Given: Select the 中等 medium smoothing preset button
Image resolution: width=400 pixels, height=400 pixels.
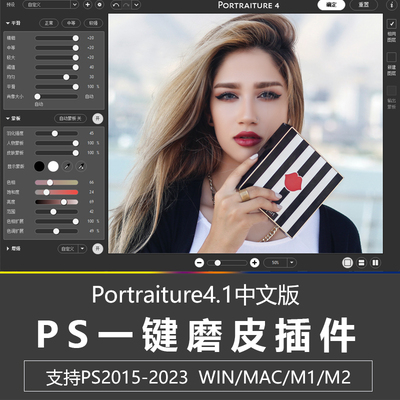Looking at the screenshot, I should (x=71, y=23).
